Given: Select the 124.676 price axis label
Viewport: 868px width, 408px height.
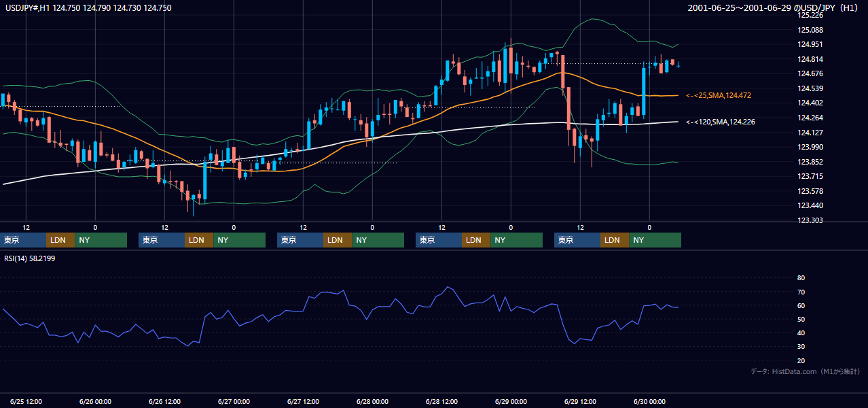Looking at the screenshot, I should (x=811, y=73).
